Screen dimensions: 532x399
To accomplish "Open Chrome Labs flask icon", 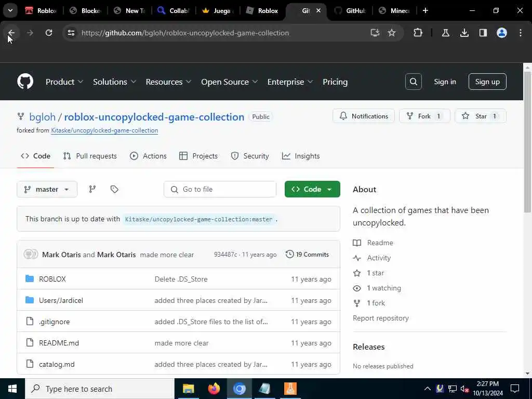I will [445, 33].
